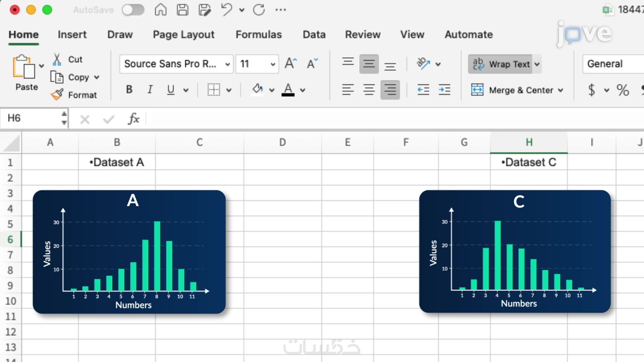Click the Insert Function fx icon
Screen dimensions: 644x362
click(133, 119)
